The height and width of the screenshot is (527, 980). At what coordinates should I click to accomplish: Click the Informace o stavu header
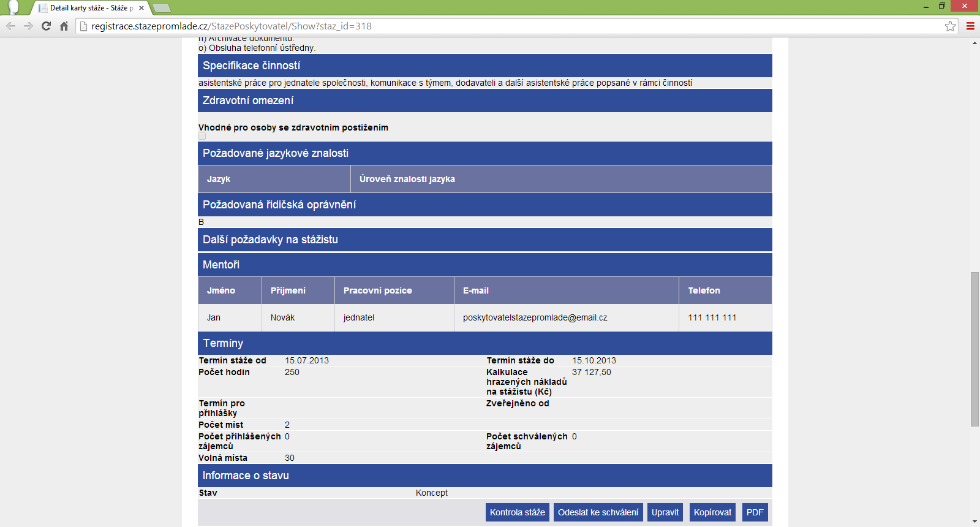tap(485, 476)
